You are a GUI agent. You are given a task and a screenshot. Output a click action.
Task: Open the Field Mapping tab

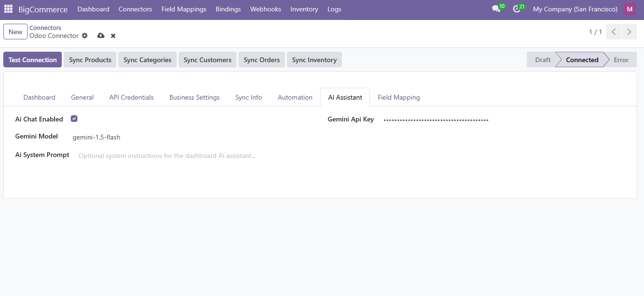(398, 97)
